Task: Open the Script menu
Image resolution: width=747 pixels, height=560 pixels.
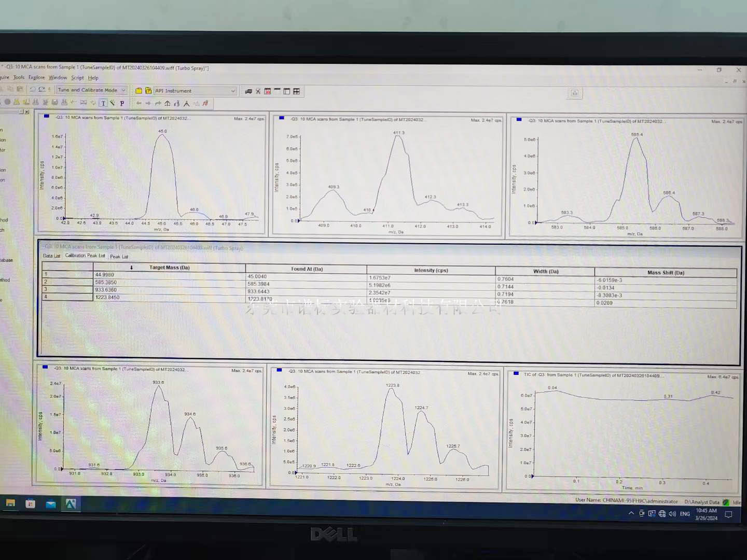Action: click(77, 78)
